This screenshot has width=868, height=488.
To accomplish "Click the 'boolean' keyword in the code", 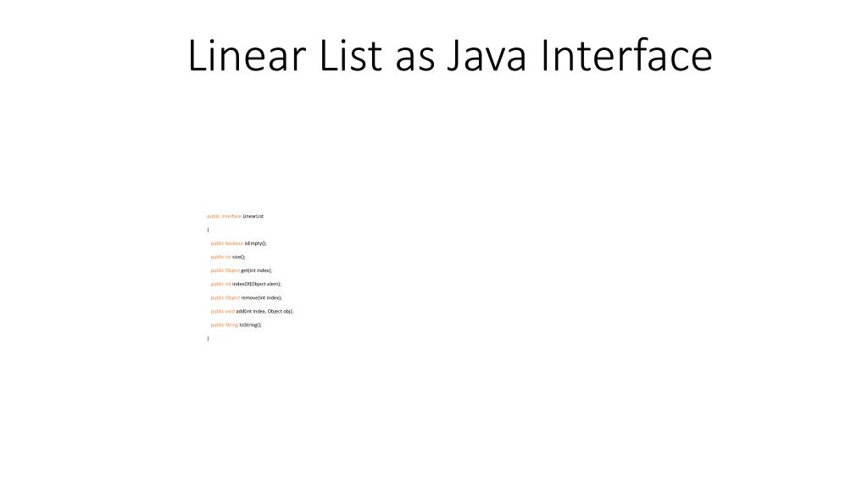I will (234, 243).
